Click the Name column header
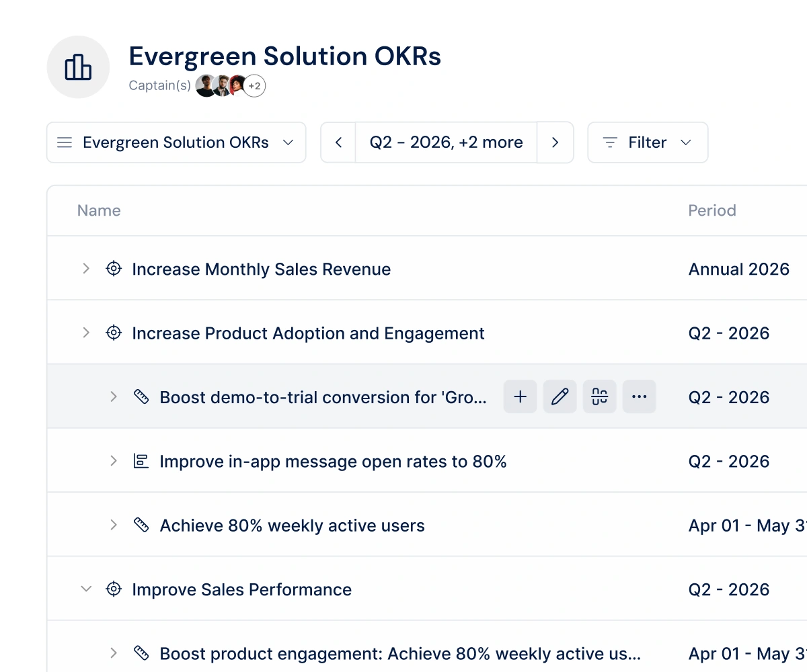 tap(99, 210)
